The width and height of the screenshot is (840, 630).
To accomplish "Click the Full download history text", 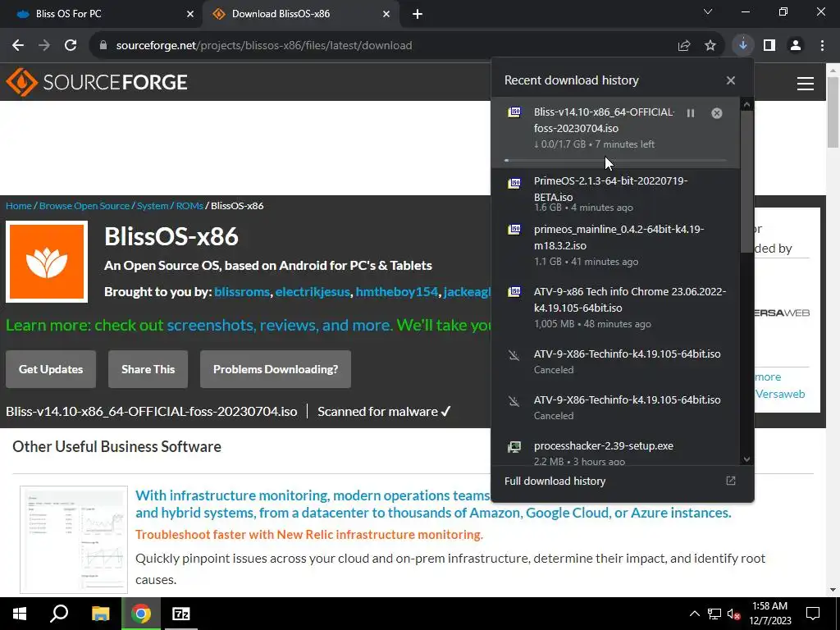I will pyautogui.click(x=555, y=481).
